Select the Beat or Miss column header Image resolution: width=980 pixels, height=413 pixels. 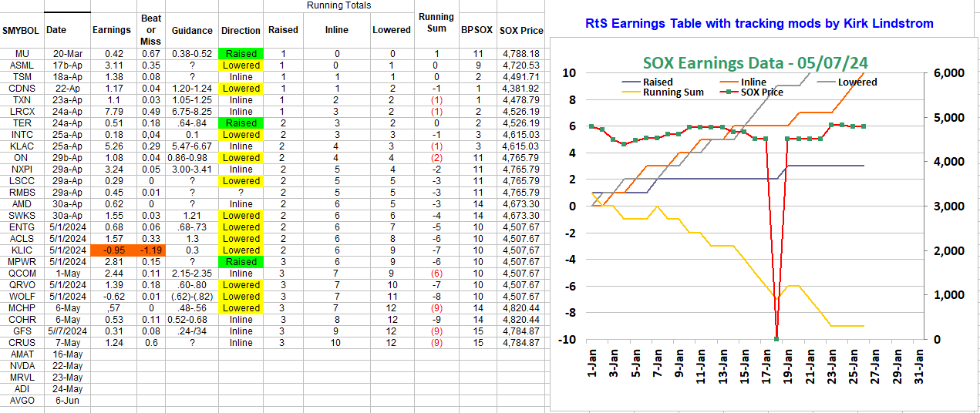click(x=151, y=30)
